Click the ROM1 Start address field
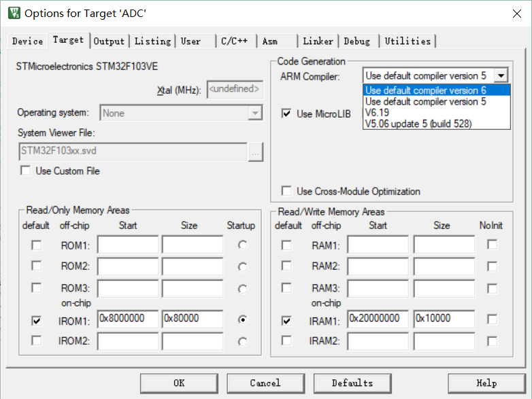 [x=128, y=245]
